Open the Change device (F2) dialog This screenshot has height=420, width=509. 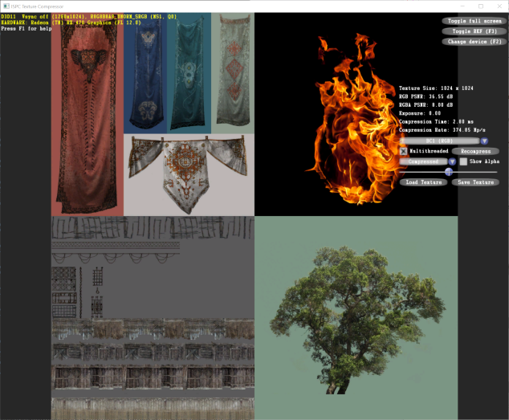tap(474, 42)
